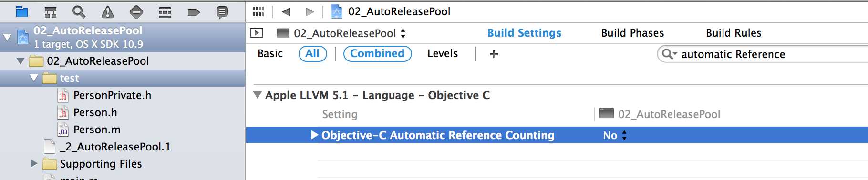Collapse the test folder disclosure triangle
The image size is (868, 180).
[33, 78]
